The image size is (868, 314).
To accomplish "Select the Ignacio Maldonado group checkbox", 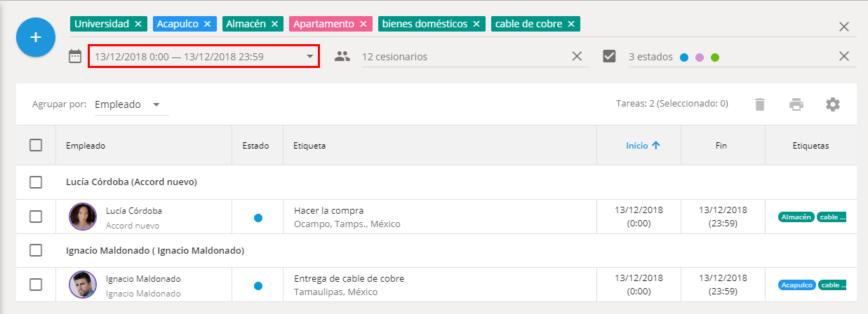I will pos(36,250).
